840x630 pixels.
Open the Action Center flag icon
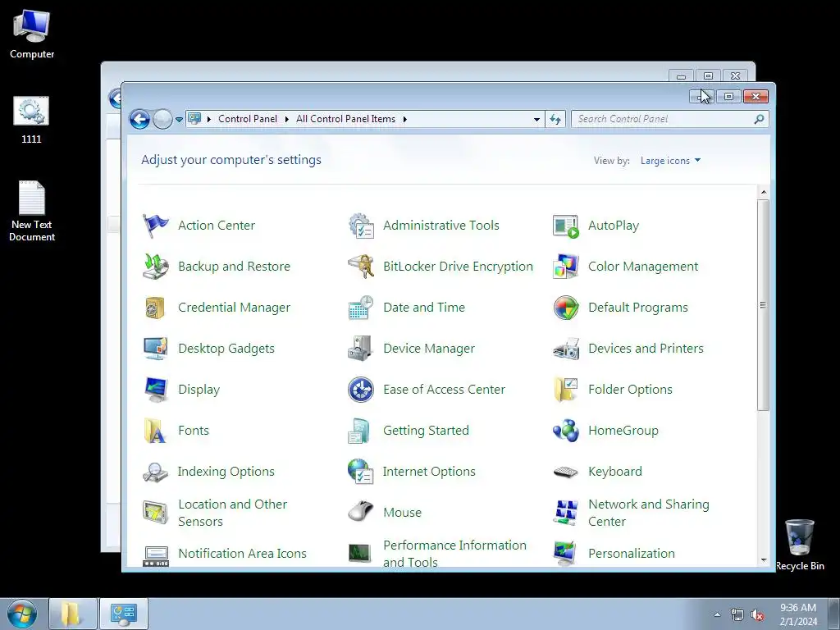pos(155,226)
